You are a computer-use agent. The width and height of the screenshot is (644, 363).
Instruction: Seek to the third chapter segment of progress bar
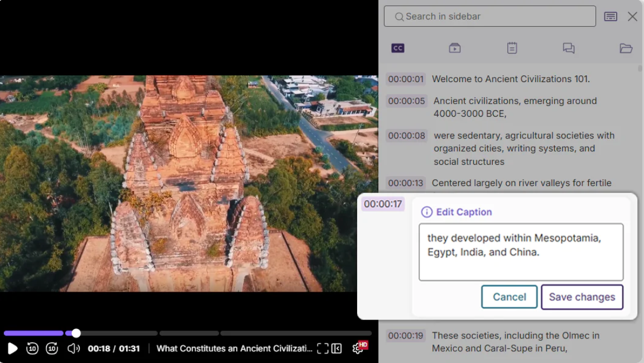click(189, 333)
